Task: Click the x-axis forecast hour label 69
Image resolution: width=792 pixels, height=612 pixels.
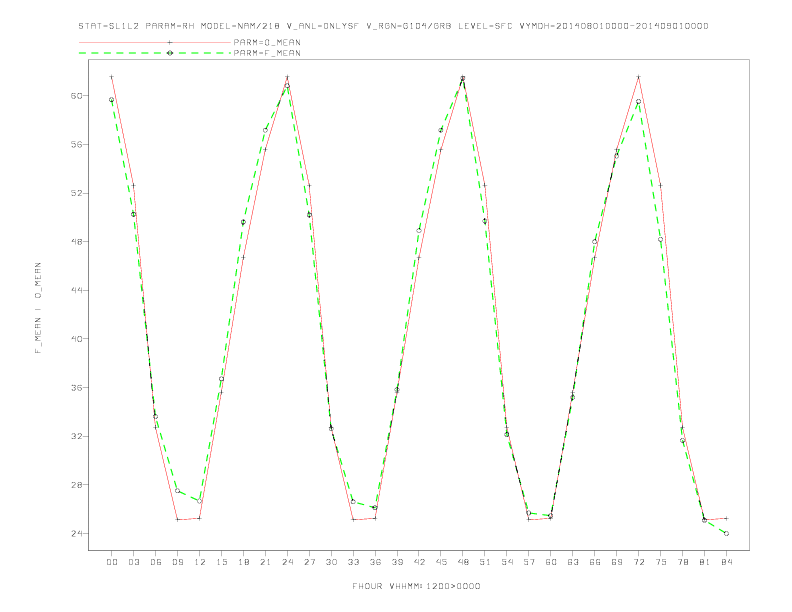Action: 617,562
